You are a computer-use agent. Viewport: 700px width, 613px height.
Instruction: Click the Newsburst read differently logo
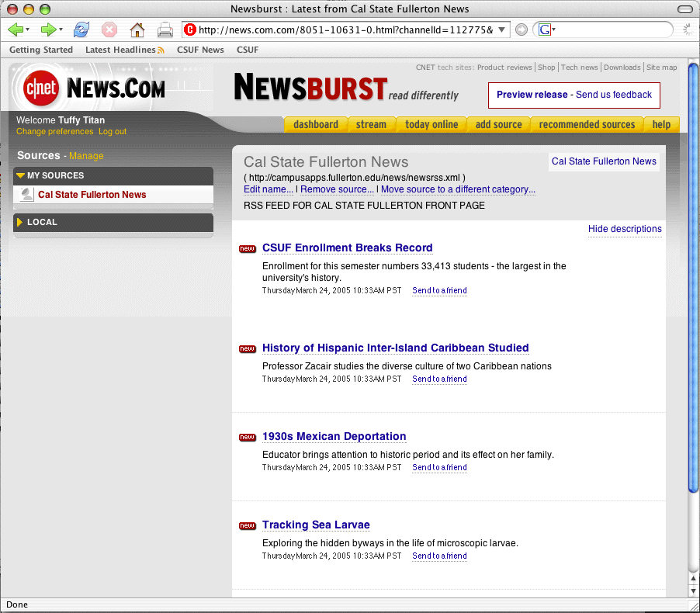(x=346, y=88)
